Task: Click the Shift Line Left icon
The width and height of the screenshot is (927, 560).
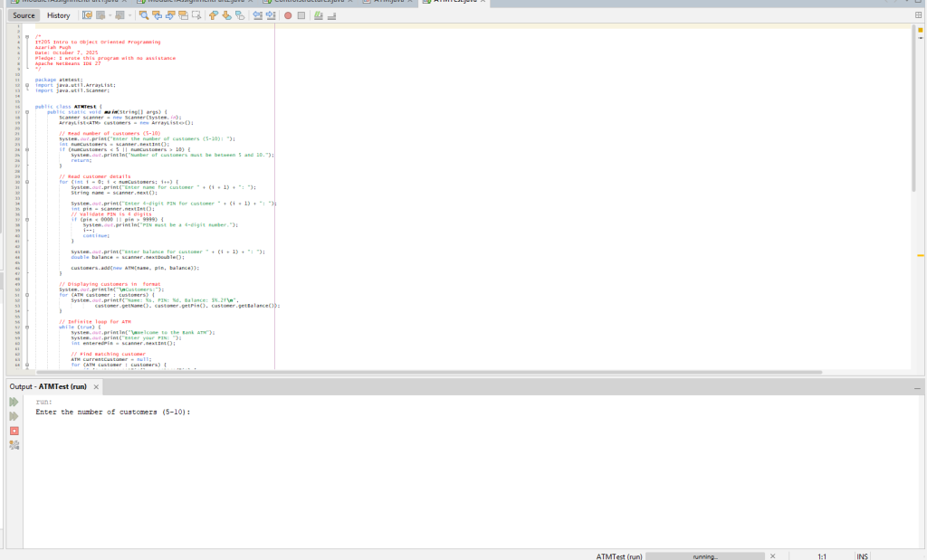Action: [x=257, y=15]
